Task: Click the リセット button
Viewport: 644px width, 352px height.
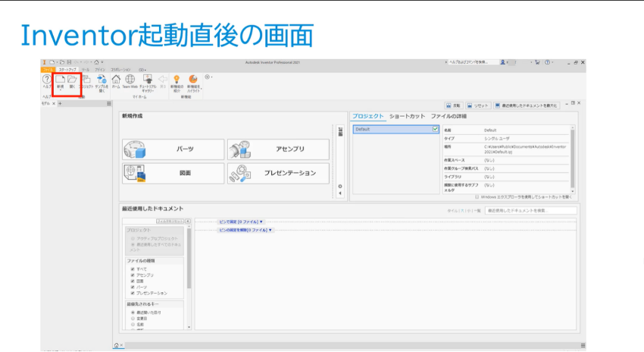Action: point(478,105)
